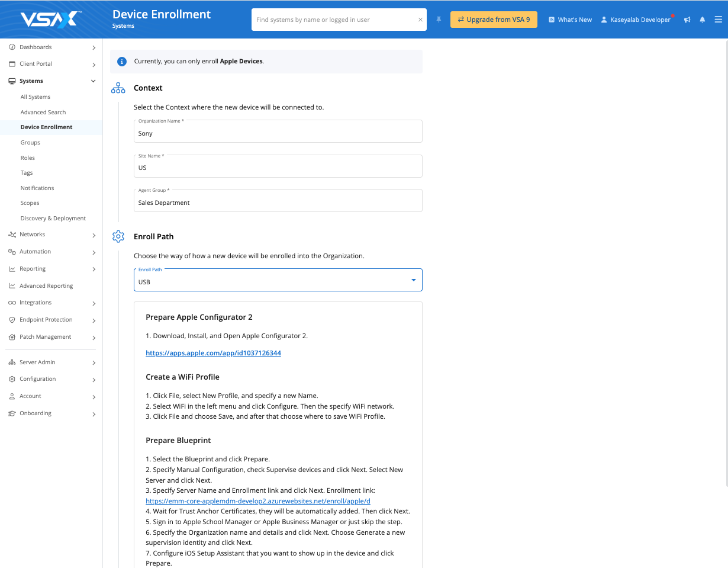This screenshot has width=728, height=568.
Task: Clear the system search field
Action: 420,20
